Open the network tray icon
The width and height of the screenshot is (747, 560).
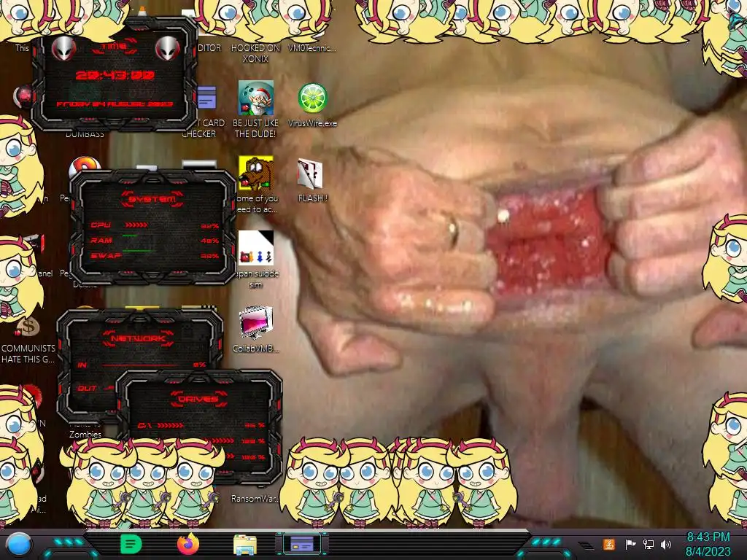point(648,544)
